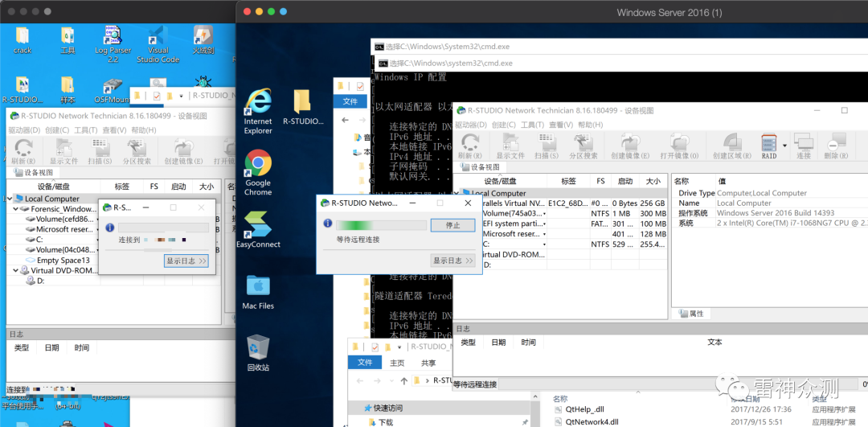
Task: Click up-arrow navigation icon in bottom Explorer window
Action: (x=403, y=380)
